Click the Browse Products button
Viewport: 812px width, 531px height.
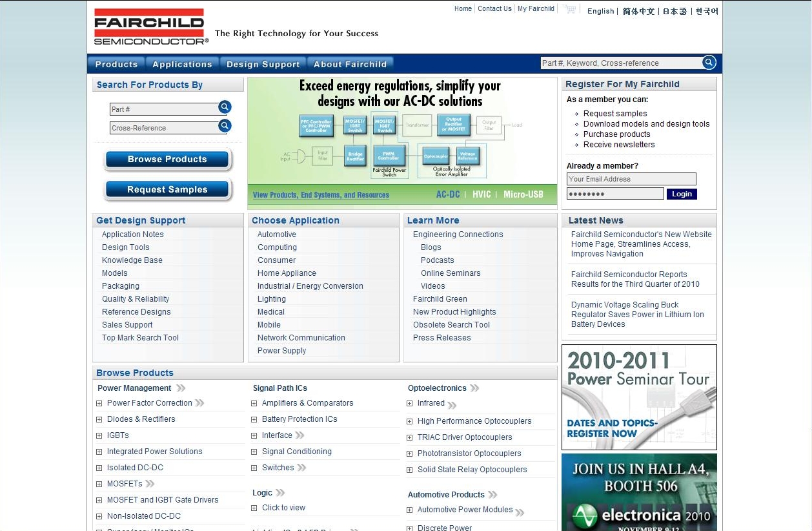click(x=167, y=160)
